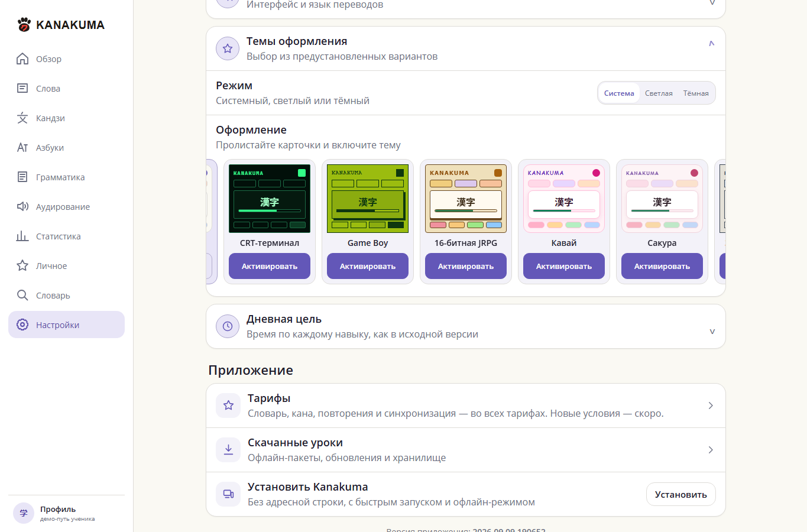
Task: Open Тарифы via its right chevron
Action: pyautogui.click(x=711, y=406)
